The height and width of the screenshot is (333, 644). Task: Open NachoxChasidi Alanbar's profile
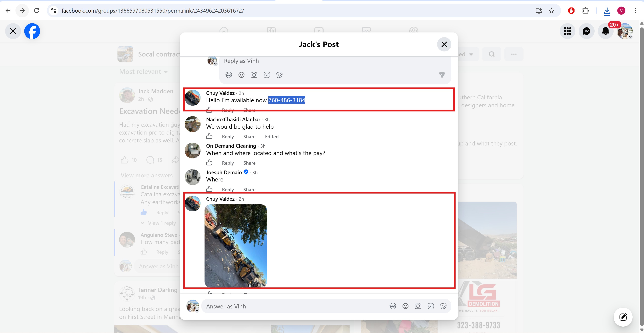click(233, 119)
